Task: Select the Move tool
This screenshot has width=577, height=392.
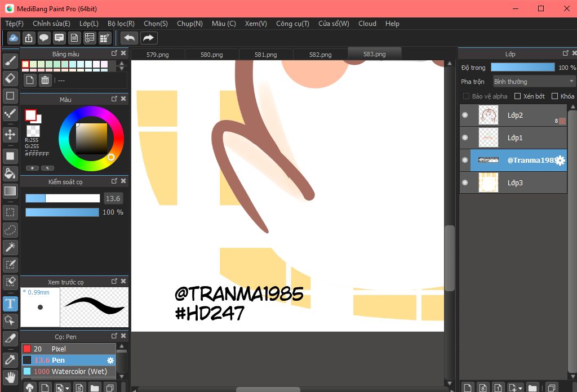Action: pos(10,134)
